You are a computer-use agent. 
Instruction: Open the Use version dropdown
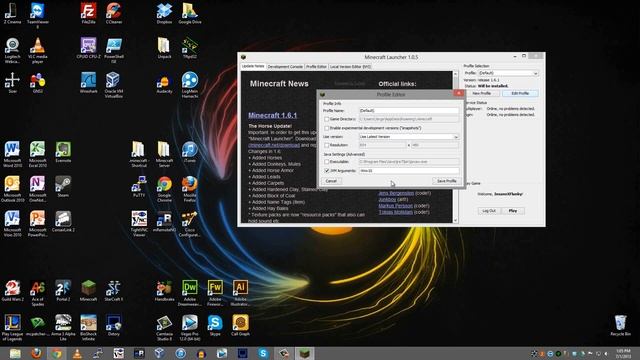[409, 137]
